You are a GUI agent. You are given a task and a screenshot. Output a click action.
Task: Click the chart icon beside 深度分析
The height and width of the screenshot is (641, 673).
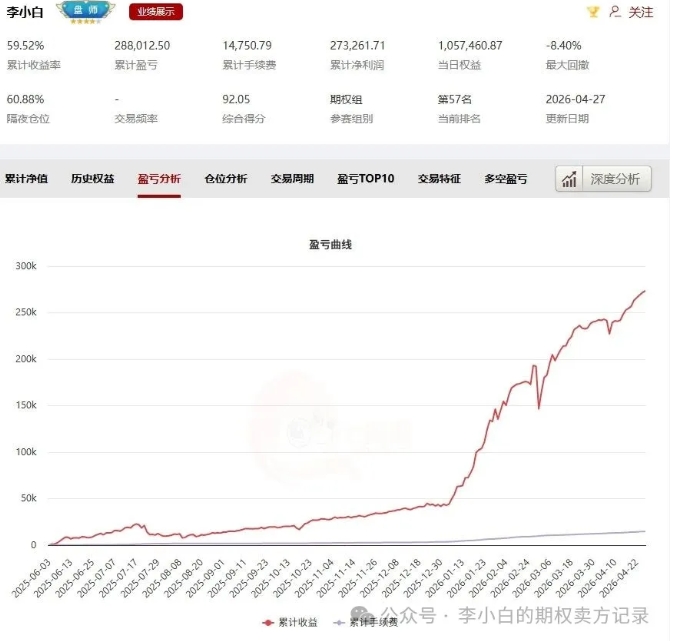[569, 179]
